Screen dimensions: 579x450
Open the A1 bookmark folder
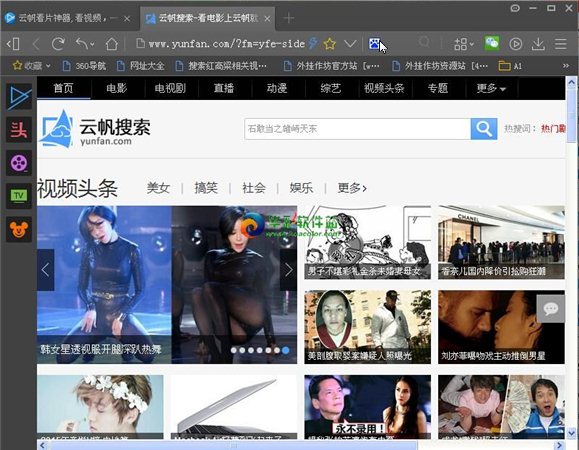pos(510,66)
